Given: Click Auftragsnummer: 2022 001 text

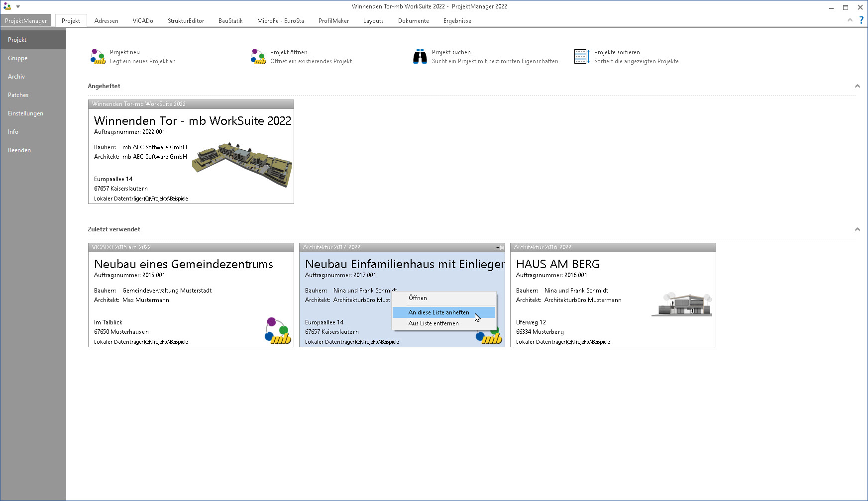Looking at the screenshot, I should [x=129, y=132].
